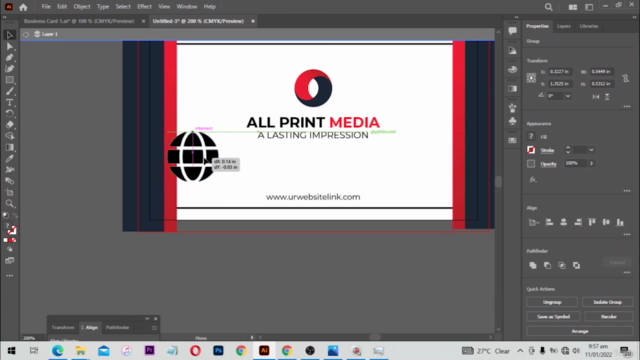Click the X position input field
This screenshot has width=640, height=360.
(560, 71)
